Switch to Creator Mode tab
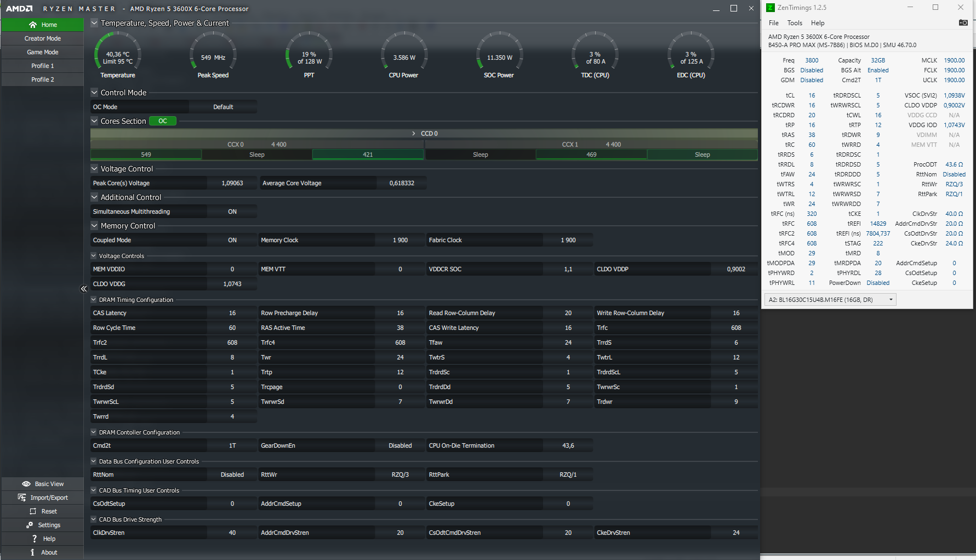This screenshot has width=976, height=560. click(x=42, y=38)
